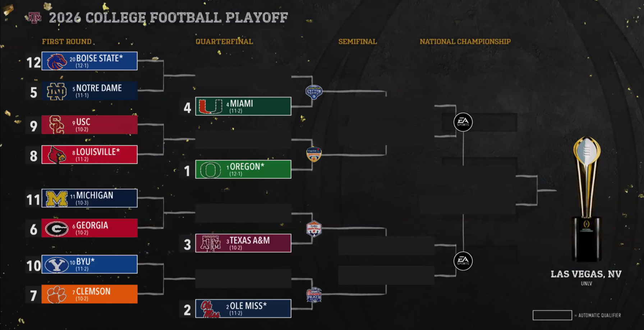Click the championship trophy image
Image resolution: width=644 pixels, height=330 pixels.
coord(586,199)
